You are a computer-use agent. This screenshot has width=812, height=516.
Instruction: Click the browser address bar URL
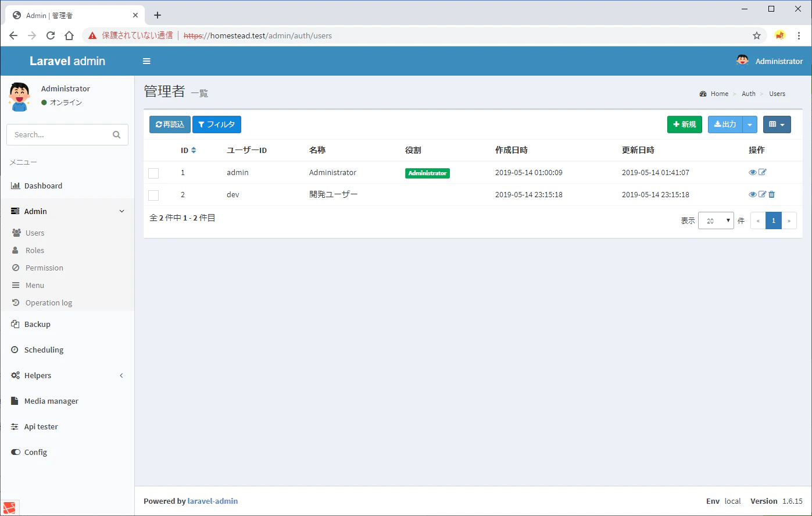point(257,35)
